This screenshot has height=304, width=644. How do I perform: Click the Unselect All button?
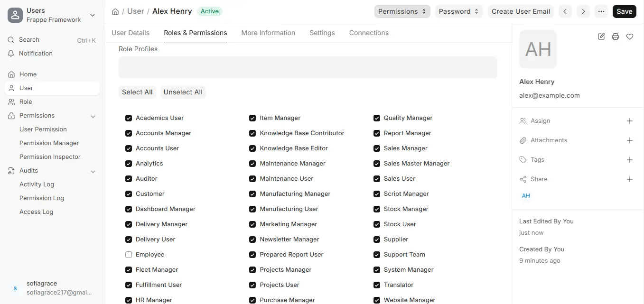click(183, 92)
